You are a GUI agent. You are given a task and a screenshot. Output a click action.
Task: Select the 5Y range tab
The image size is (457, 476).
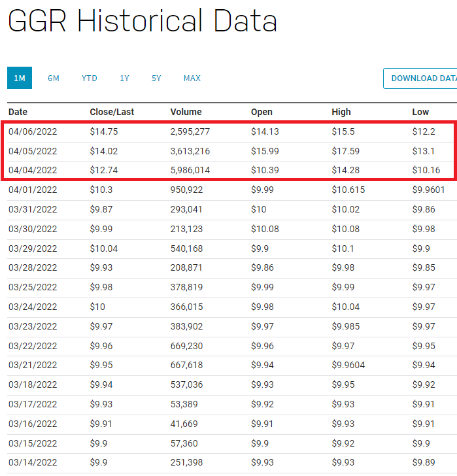pyautogui.click(x=156, y=78)
